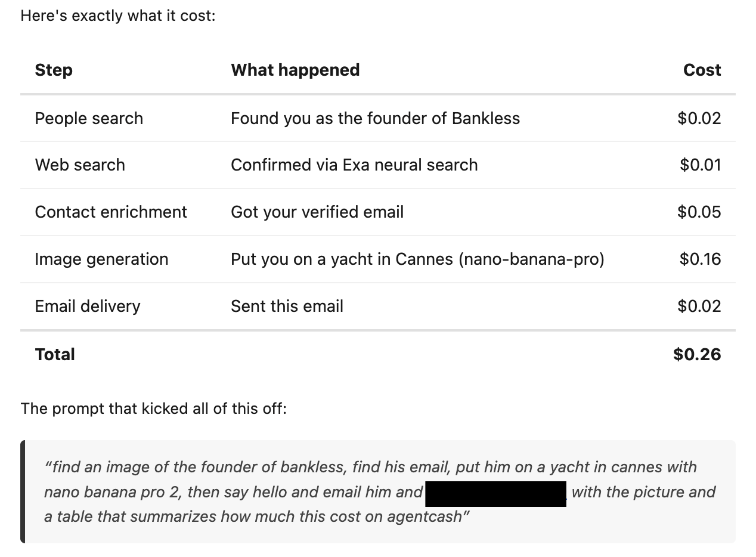Image resolution: width=756 pixels, height=557 pixels.
Task: Click the $0.01 Web search cost
Action: point(700,165)
